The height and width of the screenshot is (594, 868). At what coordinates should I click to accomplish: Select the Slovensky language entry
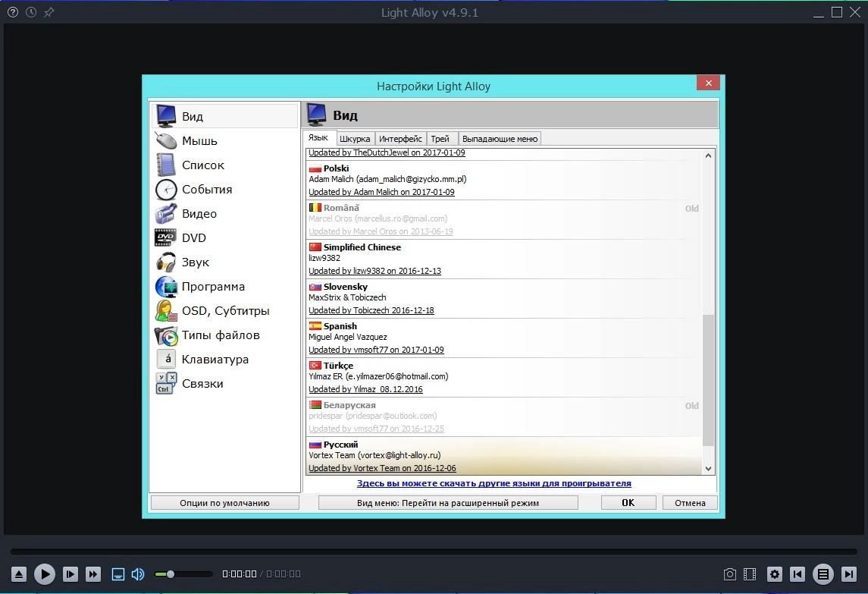[504, 298]
